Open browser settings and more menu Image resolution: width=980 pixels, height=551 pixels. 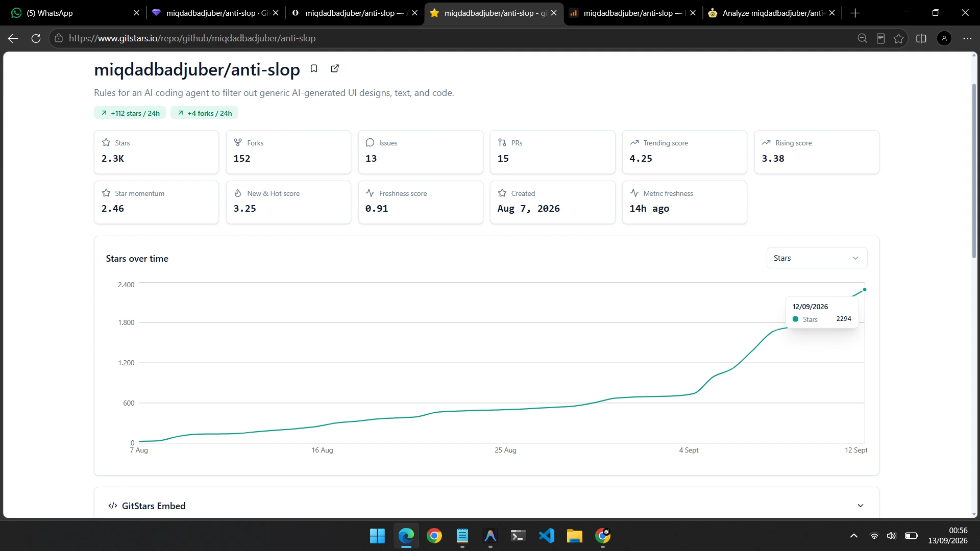click(x=967, y=38)
